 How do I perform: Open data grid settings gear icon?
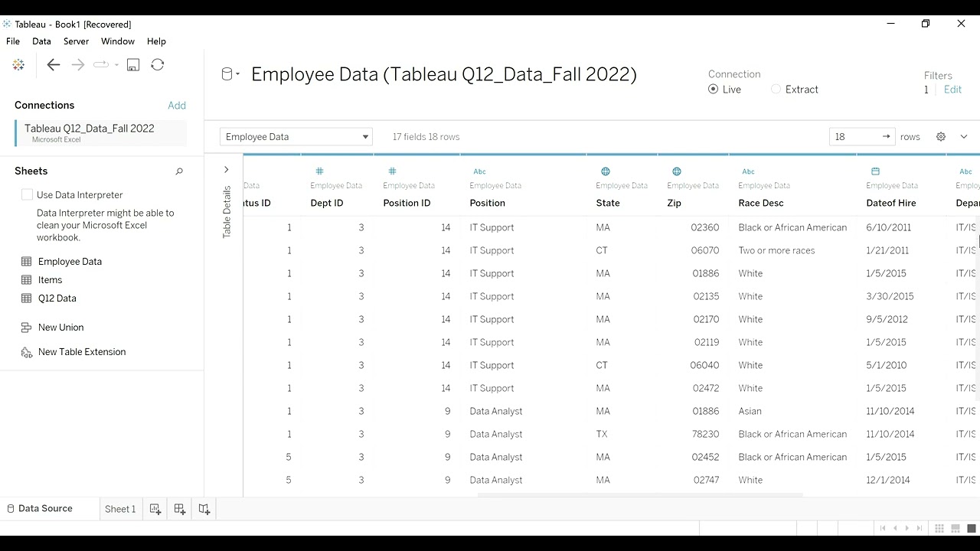[941, 137]
